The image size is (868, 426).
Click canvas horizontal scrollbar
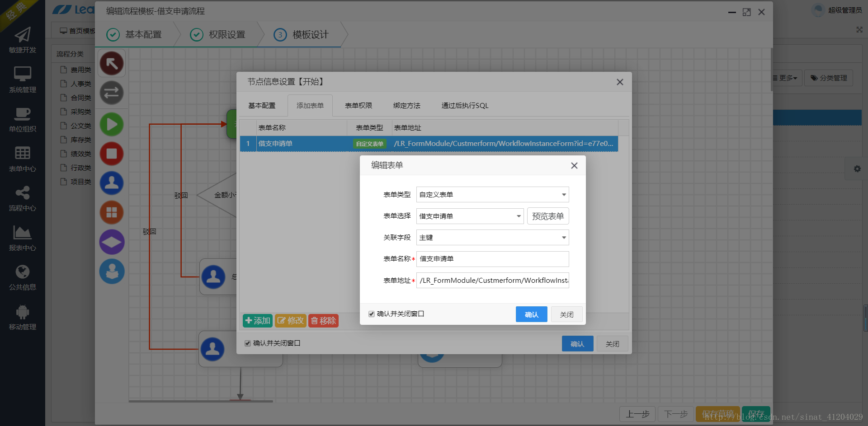pyautogui.click(x=201, y=401)
